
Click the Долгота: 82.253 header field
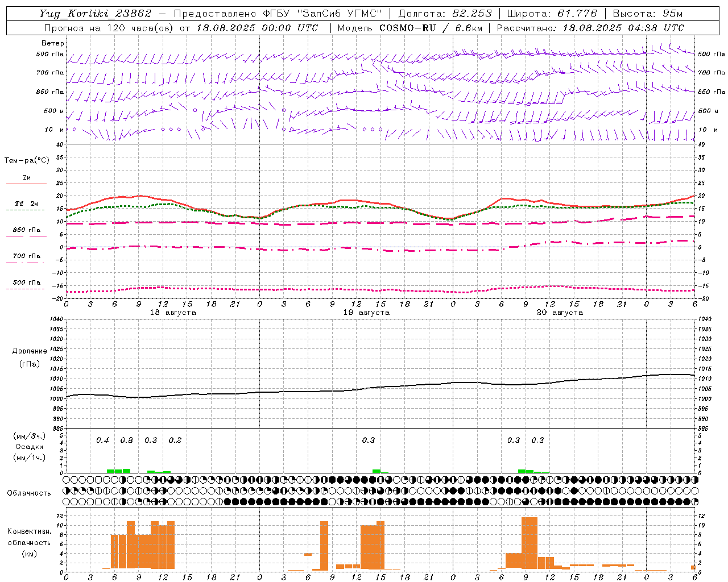click(x=445, y=14)
